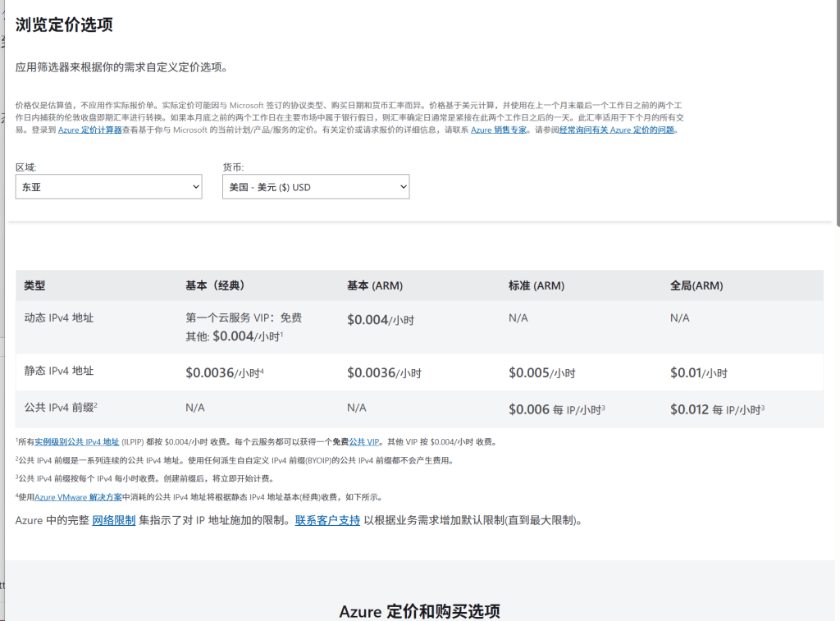
Task: Open the Azure 定价计算器 link
Action: coord(90,130)
